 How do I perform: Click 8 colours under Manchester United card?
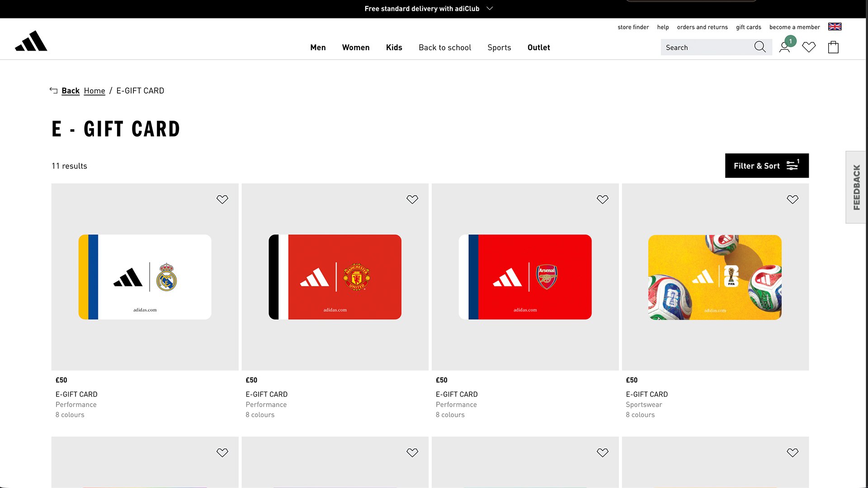[x=260, y=415]
